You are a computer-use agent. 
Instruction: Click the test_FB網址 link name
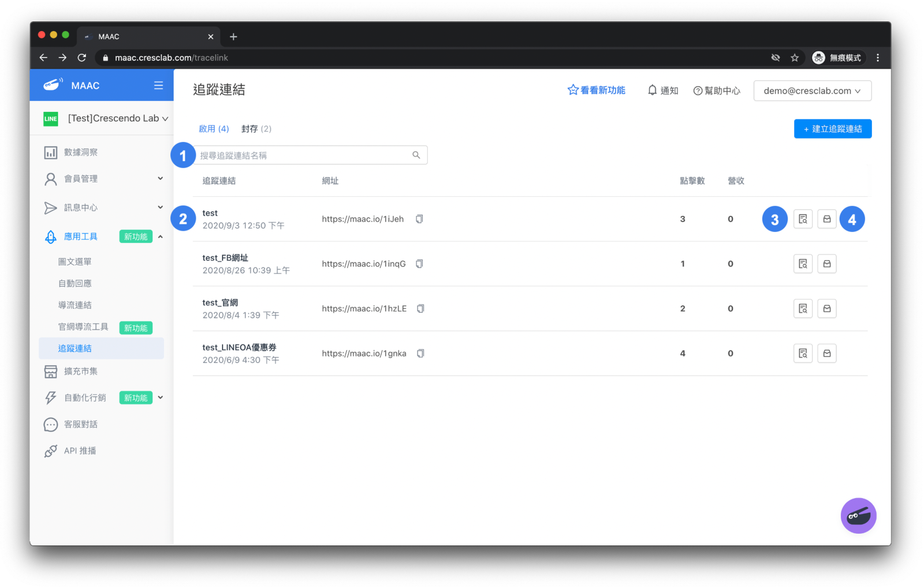[225, 258]
